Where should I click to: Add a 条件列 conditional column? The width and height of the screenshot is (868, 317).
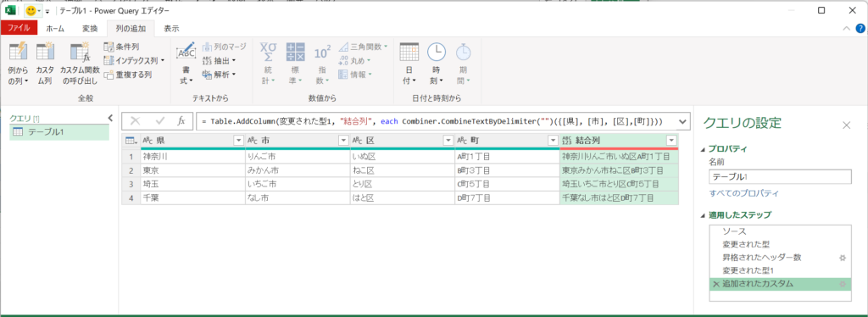122,47
